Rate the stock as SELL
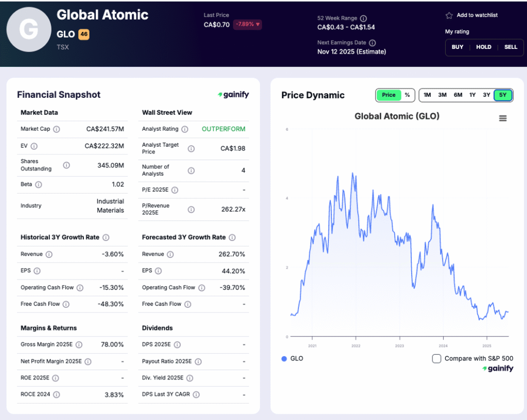This screenshot has width=527, height=420. pos(511,47)
